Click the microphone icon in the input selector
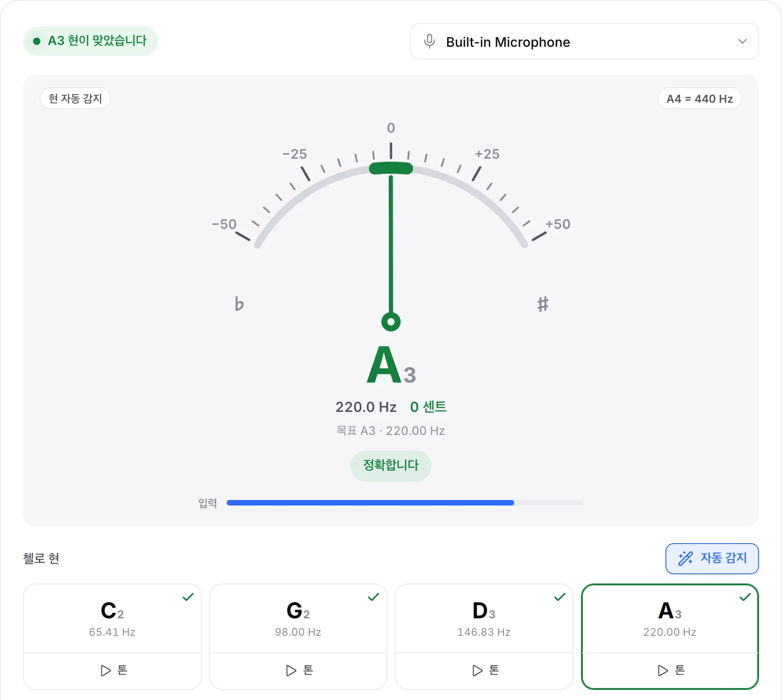This screenshot has height=700, width=782. pyautogui.click(x=430, y=41)
